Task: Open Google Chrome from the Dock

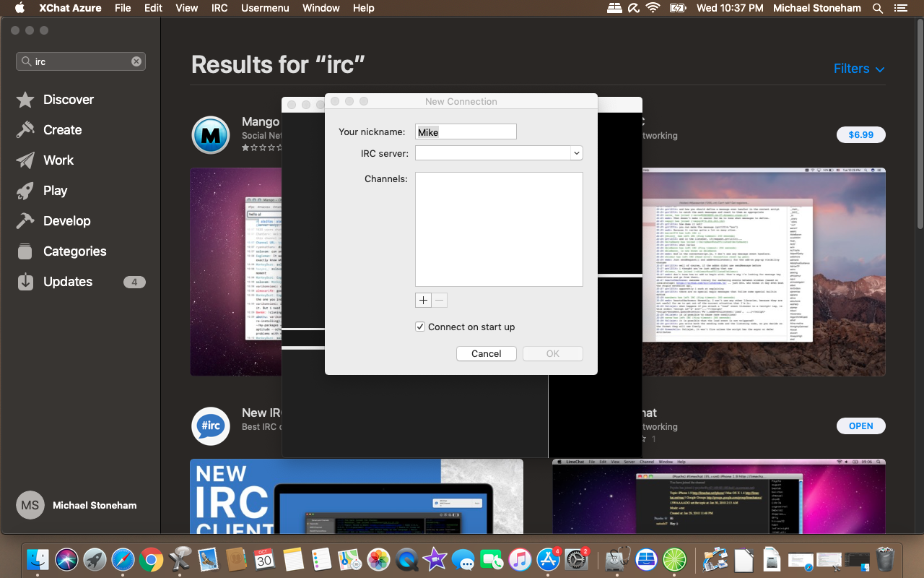Action: (151, 559)
